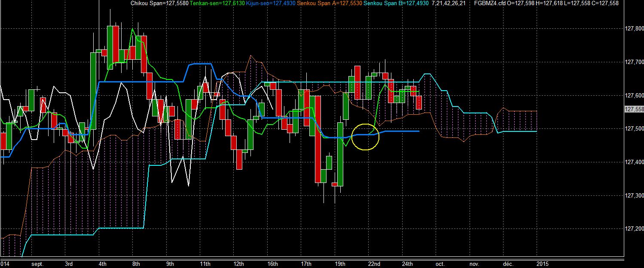
Task: Click the 17th date axis label
Action: click(x=307, y=263)
